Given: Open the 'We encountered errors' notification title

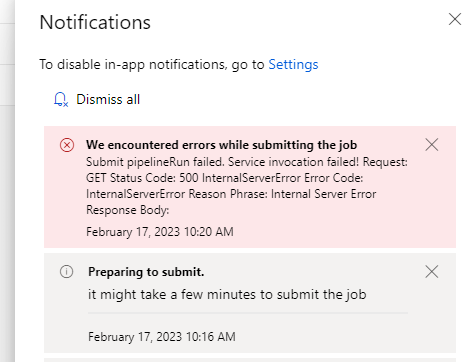Looking at the screenshot, I should 221,145.
